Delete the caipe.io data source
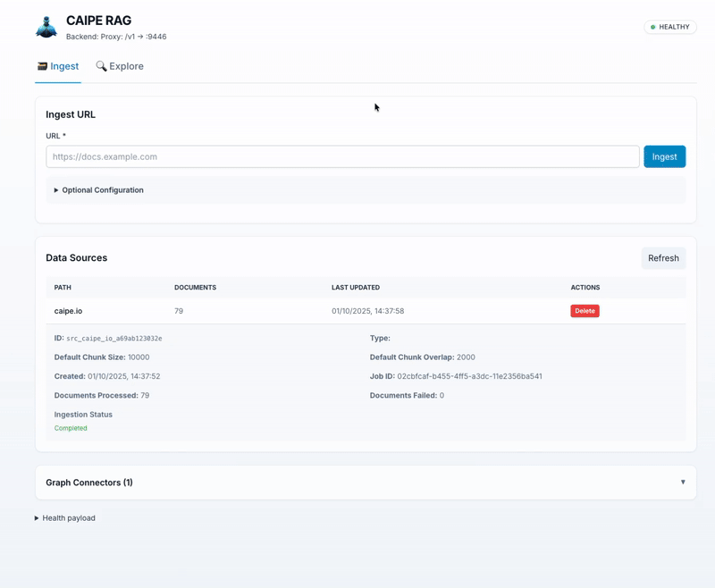715x588 pixels. tap(585, 311)
